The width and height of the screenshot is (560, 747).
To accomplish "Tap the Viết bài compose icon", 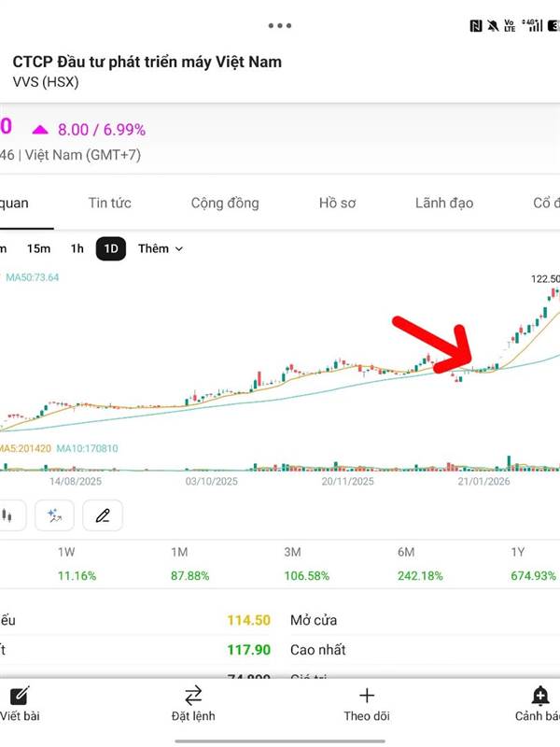I will tap(19, 696).
